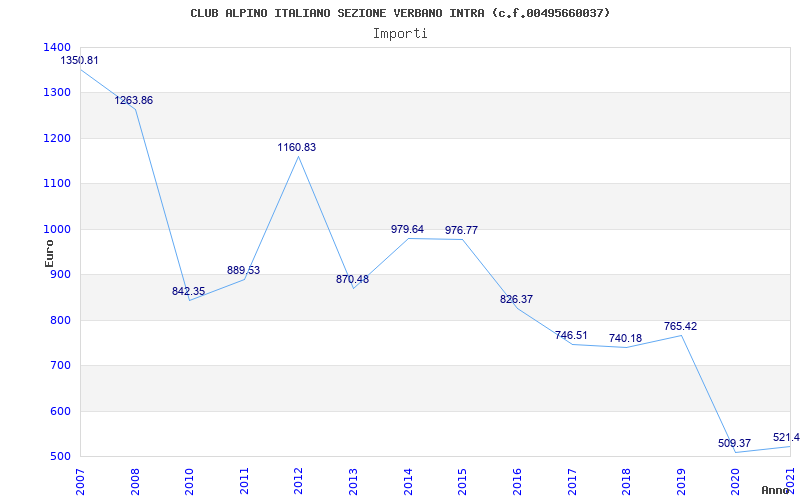Click the 1400 y-axis tick label
This screenshot has height=500, width=800.
point(58,47)
